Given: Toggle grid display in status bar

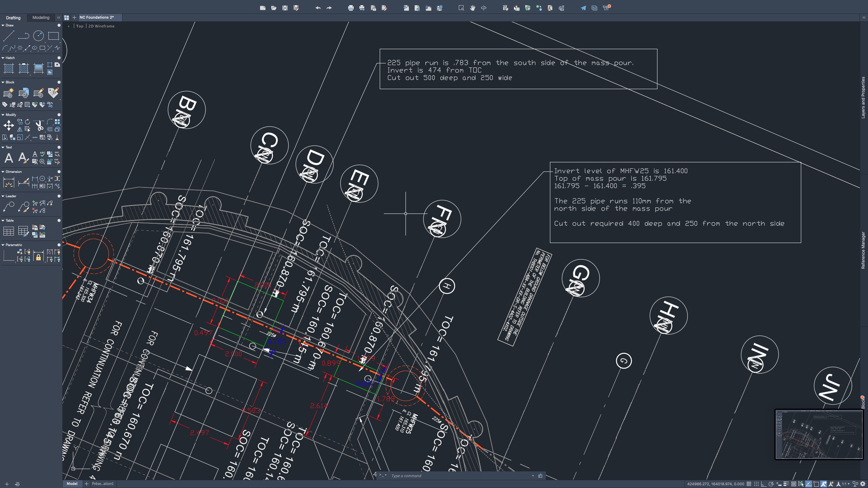Looking at the screenshot, I should click(749, 484).
